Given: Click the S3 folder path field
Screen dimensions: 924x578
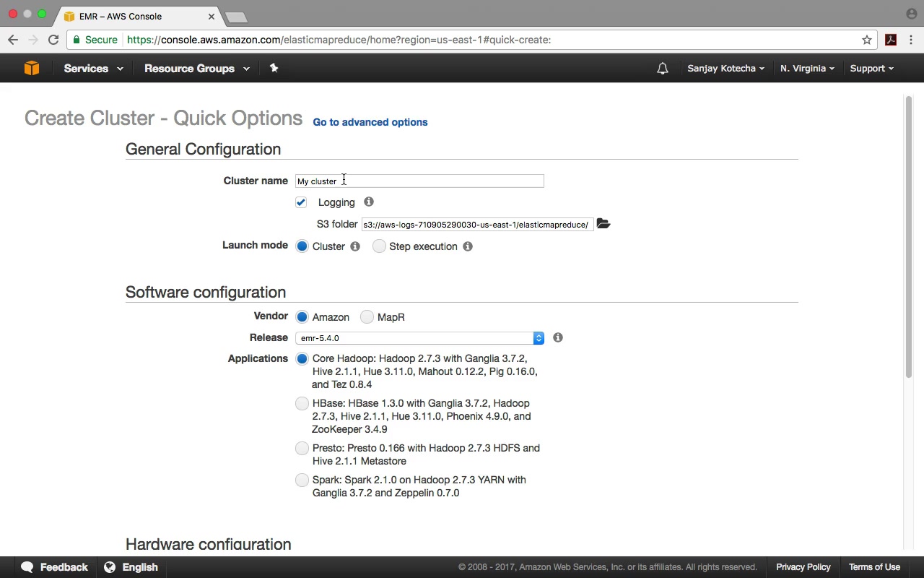Looking at the screenshot, I should [x=477, y=225].
